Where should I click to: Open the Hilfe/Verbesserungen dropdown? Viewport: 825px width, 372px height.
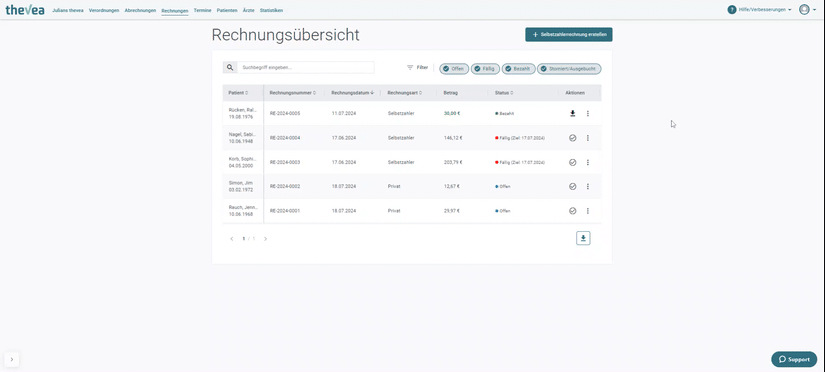coord(759,9)
